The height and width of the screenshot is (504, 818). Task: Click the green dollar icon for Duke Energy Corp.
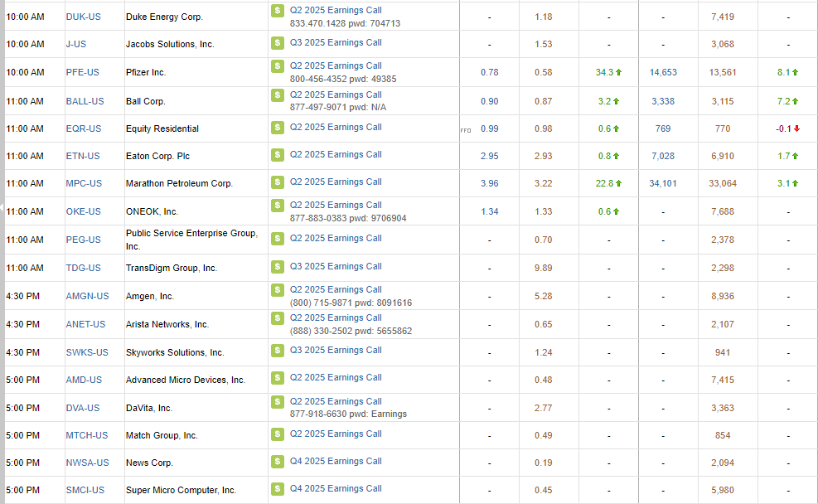(278, 11)
